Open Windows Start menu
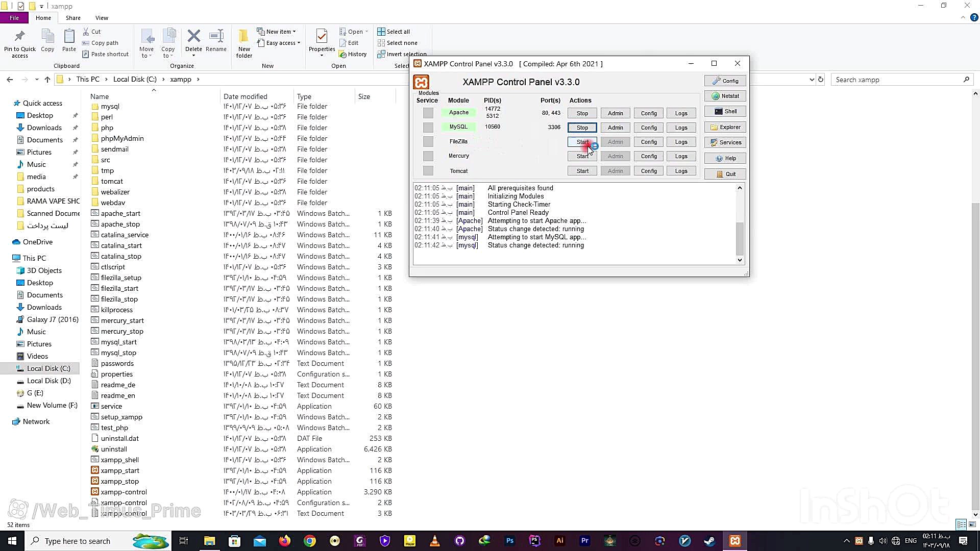The height and width of the screenshot is (551, 980). (x=12, y=541)
